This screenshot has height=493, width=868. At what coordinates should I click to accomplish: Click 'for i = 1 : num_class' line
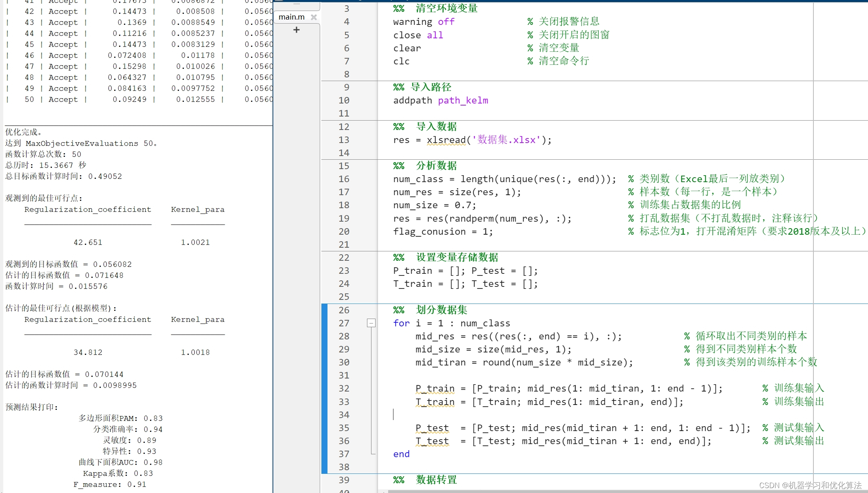click(x=451, y=324)
